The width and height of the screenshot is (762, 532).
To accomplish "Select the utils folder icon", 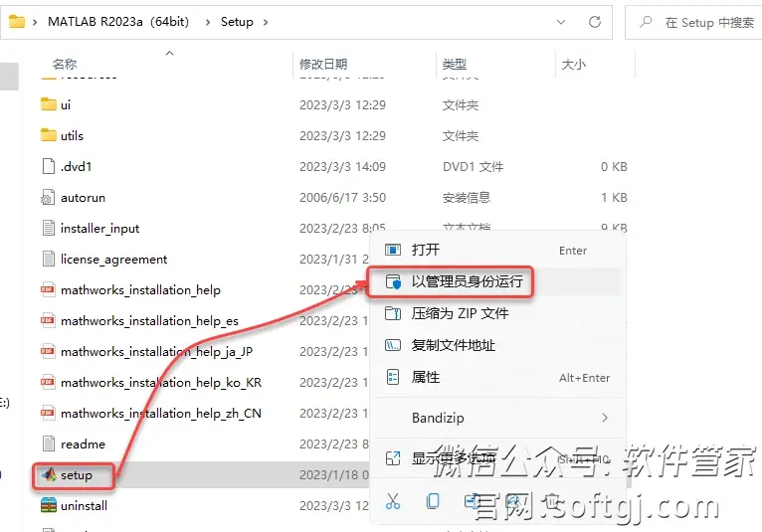I will click(49, 135).
